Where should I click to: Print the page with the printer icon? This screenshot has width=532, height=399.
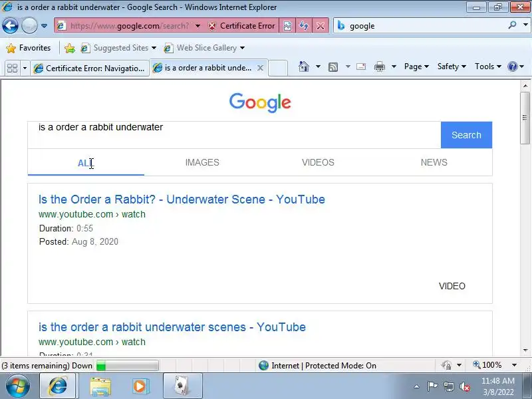379,66
